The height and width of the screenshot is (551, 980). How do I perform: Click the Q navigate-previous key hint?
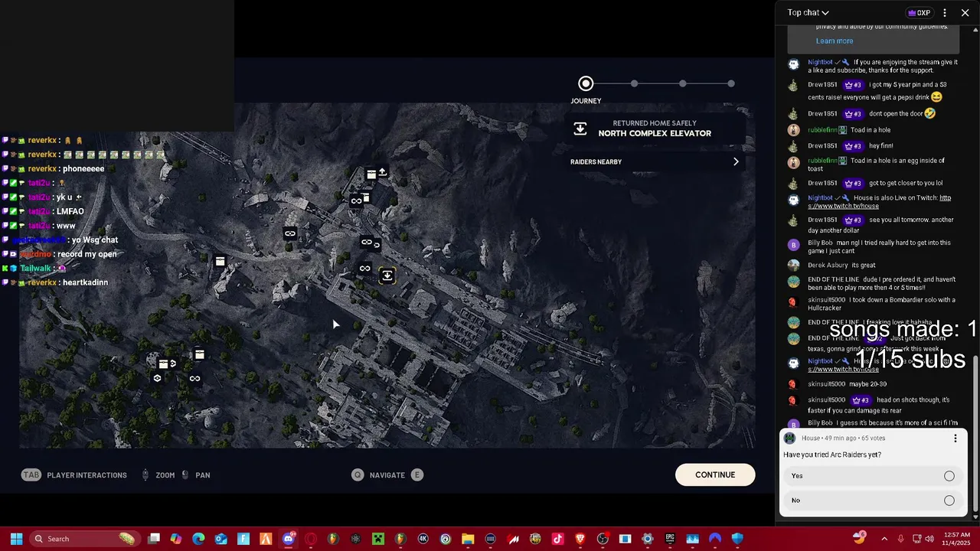tap(357, 475)
